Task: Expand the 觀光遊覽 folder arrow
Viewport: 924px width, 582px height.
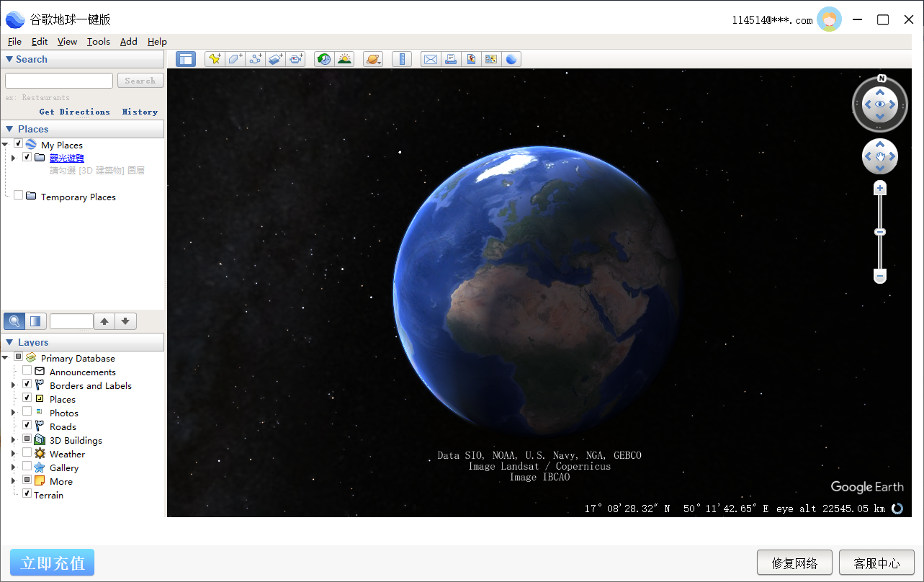Action: point(14,158)
